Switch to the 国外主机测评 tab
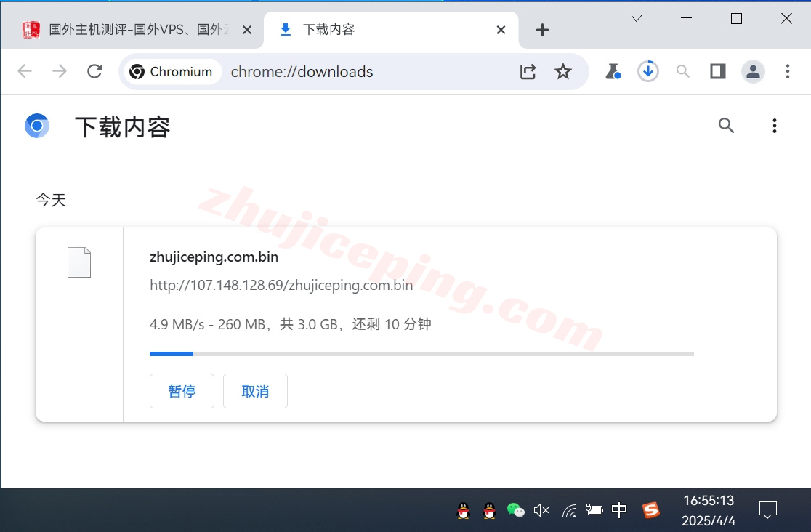 pyautogui.click(x=132, y=30)
